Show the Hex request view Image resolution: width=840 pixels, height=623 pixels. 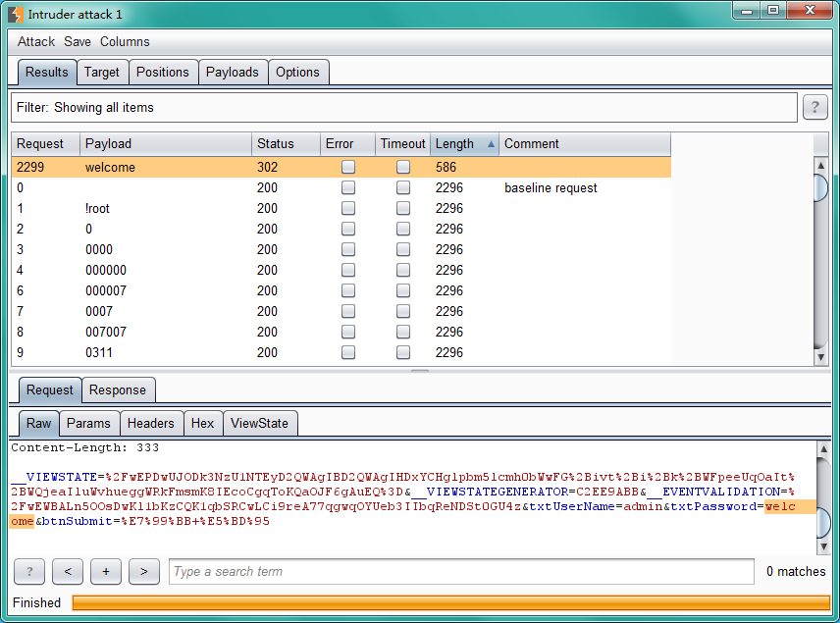point(202,423)
